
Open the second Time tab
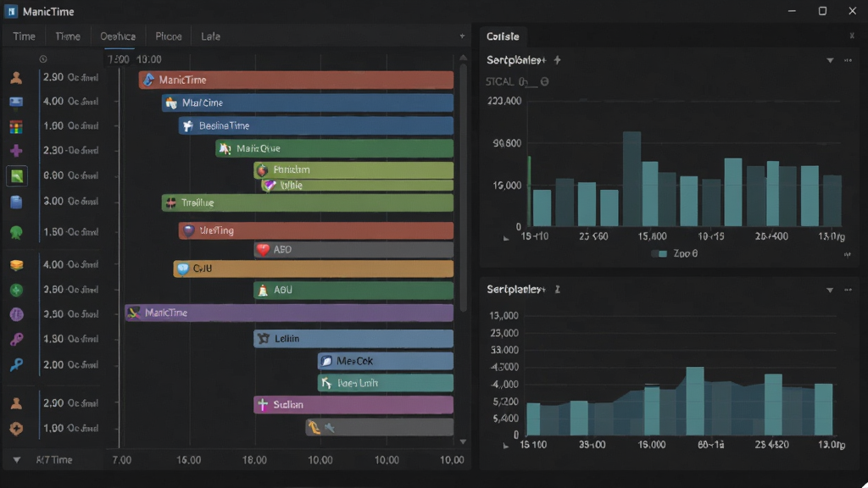click(x=68, y=36)
